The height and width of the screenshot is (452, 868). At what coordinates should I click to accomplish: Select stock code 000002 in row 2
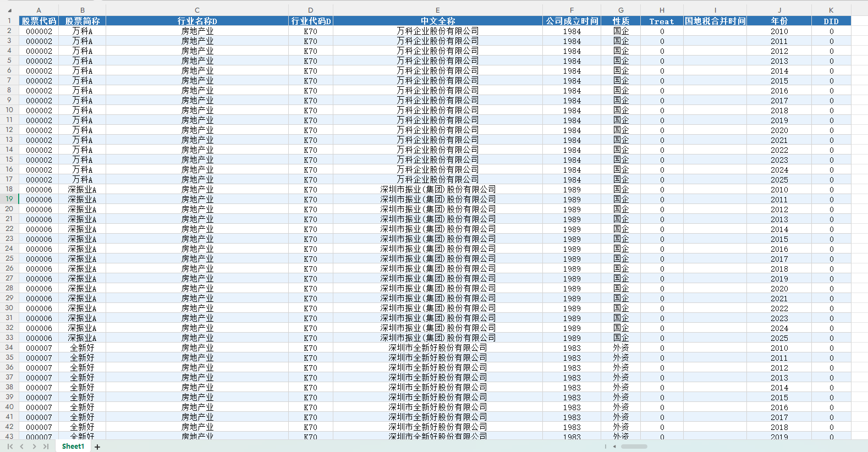[39, 31]
